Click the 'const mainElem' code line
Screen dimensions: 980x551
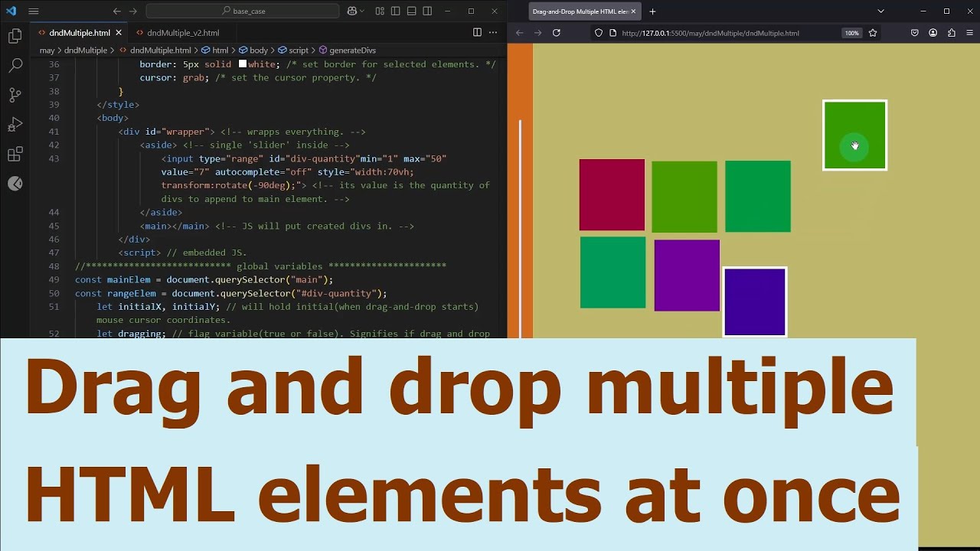coord(204,280)
